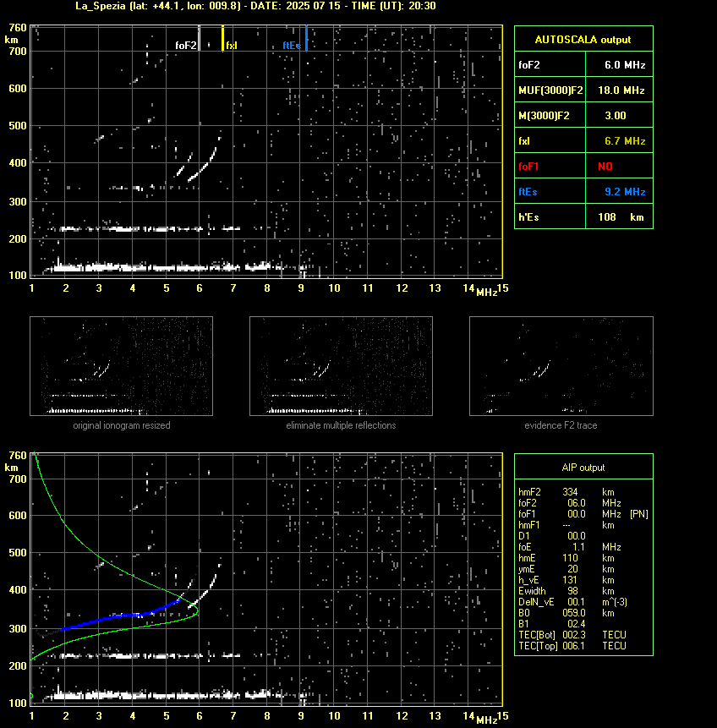Select the B1 02.4 row
The height and width of the screenshot is (728, 717).
click(551, 624)
